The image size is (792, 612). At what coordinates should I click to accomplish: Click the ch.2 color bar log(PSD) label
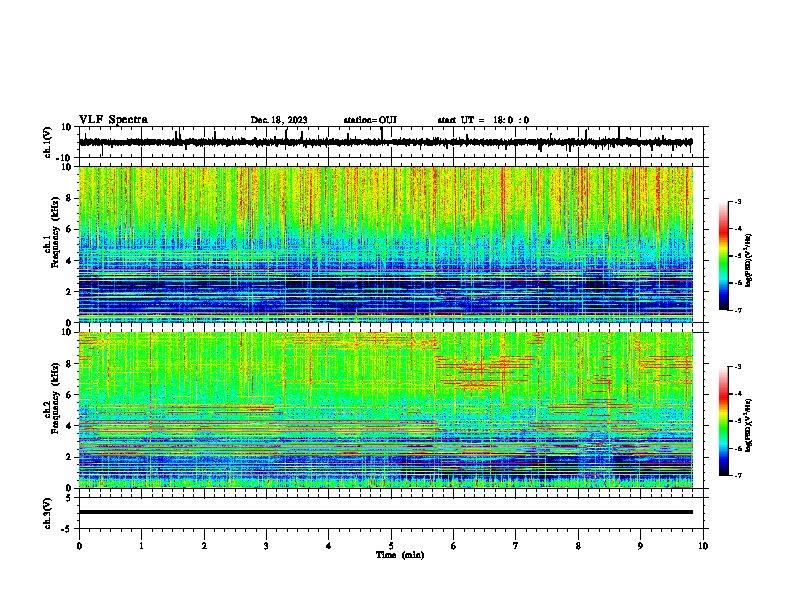click(x=748, y=425)
